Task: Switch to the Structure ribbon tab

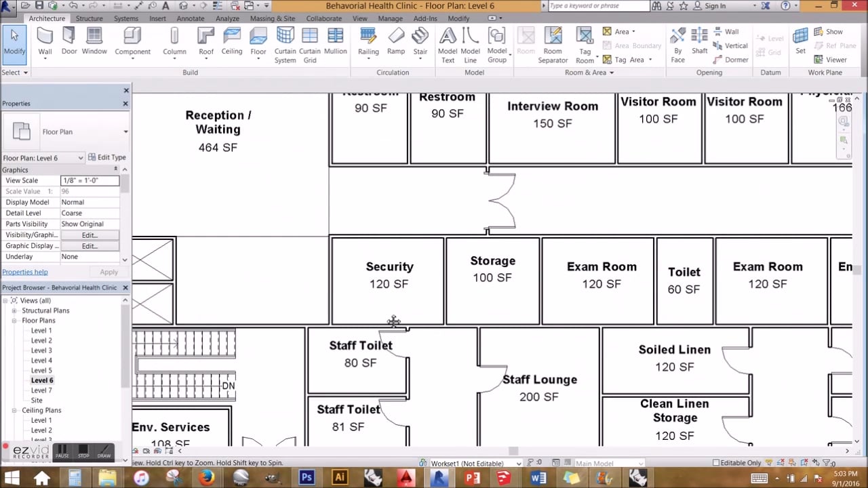Action: pyautogui.click(x=89, y=18)
